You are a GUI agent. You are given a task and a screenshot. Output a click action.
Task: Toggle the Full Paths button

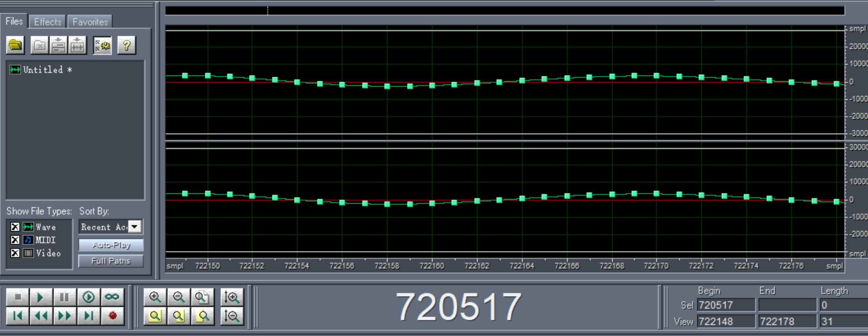click(x=111, y=261)
